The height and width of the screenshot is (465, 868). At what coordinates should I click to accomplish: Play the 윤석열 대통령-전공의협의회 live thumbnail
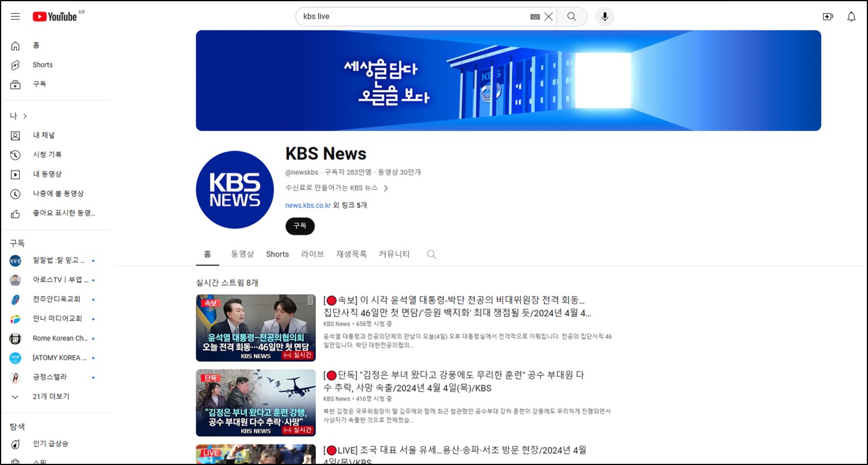coord(256,328)
